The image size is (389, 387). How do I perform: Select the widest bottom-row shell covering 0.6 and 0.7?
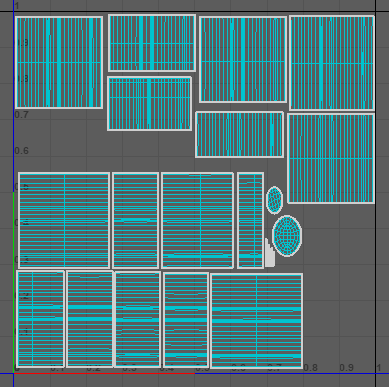tap(257, 321)
